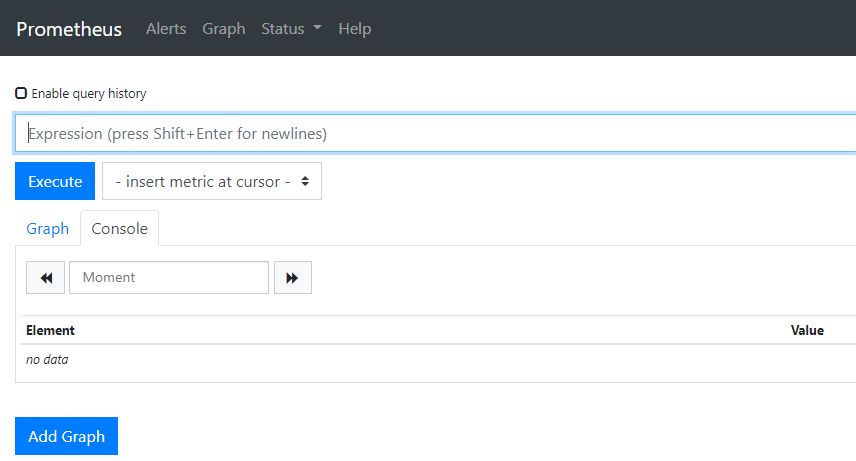The height and width of the screenshot is (461, 856).
Task: Select the Console tab
Action: pyautogui.click(x=119, y=229)
